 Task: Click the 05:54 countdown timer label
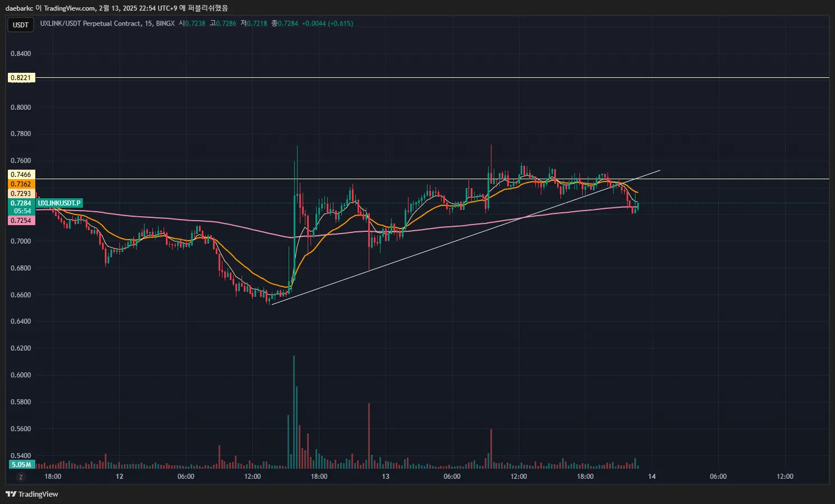click(x=21, y=211)
